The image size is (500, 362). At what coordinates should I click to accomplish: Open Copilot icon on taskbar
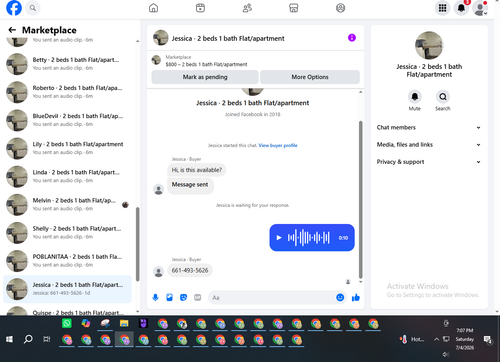coord(86,323)
